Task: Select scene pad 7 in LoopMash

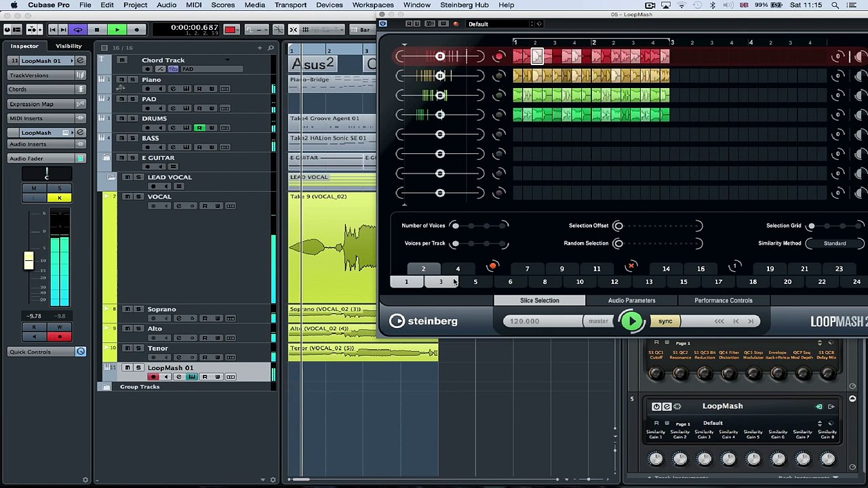Action: point(527,269)
